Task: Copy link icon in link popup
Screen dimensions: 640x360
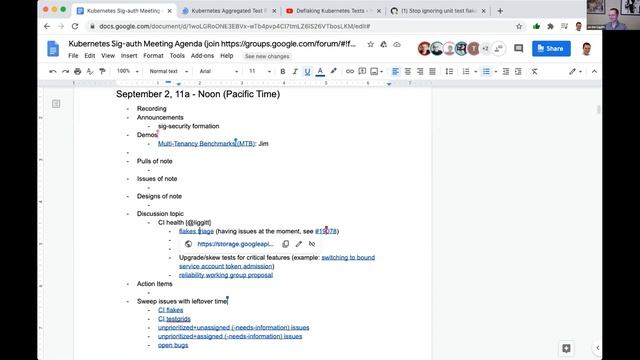Action: (x=286, y=244)
